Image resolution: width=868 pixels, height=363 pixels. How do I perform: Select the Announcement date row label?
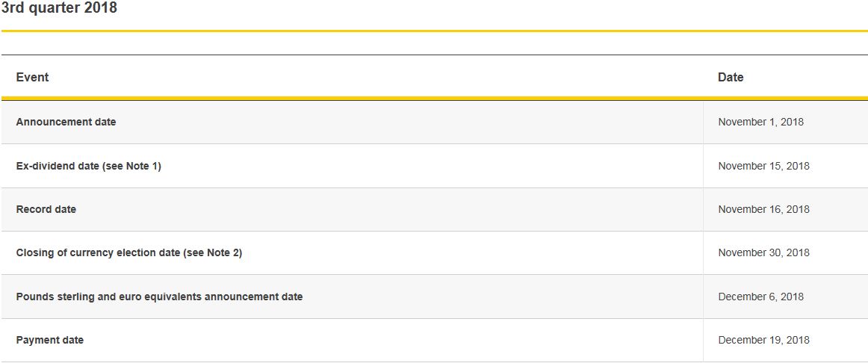tap(66, 122)
